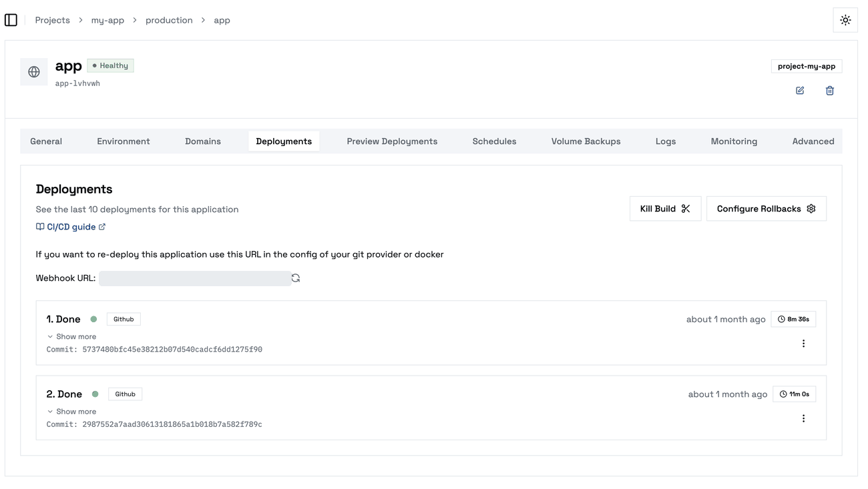Switch theme with the sun icon
Screen dimensions: 868x489
(x=845, y=20)
